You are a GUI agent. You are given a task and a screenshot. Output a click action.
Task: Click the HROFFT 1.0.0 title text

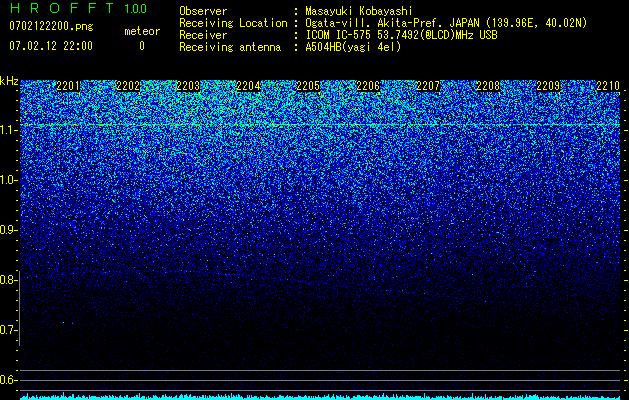coord(78,8)
